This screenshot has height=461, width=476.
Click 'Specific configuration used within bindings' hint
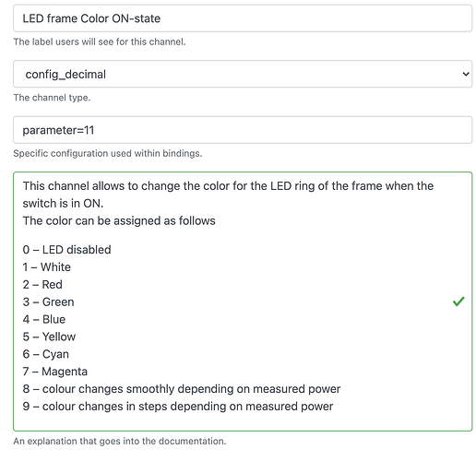pyautogui.click(x=108, y=153)
